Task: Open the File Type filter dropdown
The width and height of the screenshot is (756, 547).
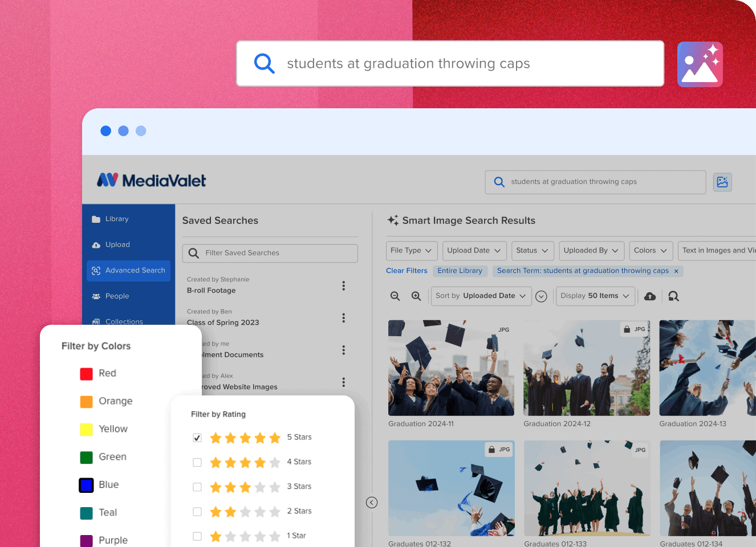Action: click(x=412, y=251)
